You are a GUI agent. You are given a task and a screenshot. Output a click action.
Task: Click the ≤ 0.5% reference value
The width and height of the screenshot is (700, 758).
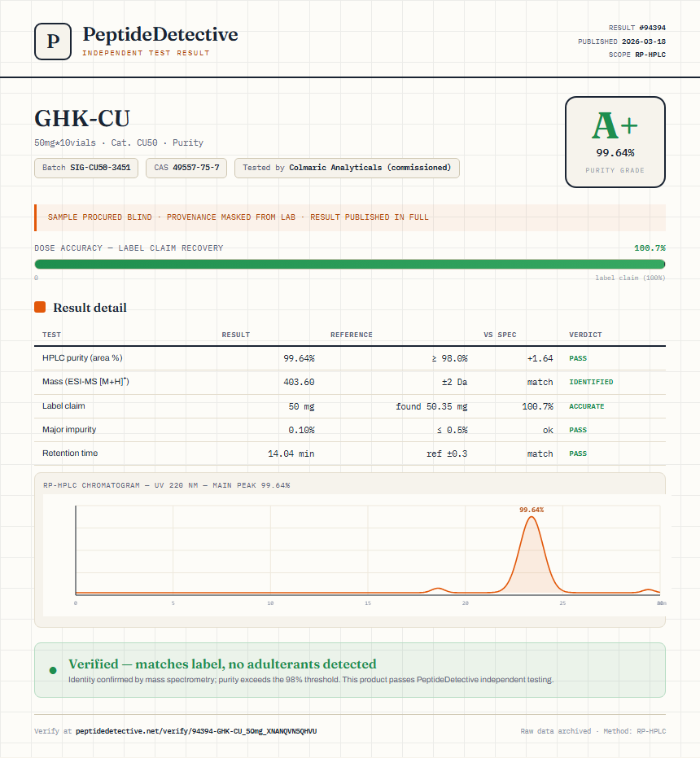point(452,430)
